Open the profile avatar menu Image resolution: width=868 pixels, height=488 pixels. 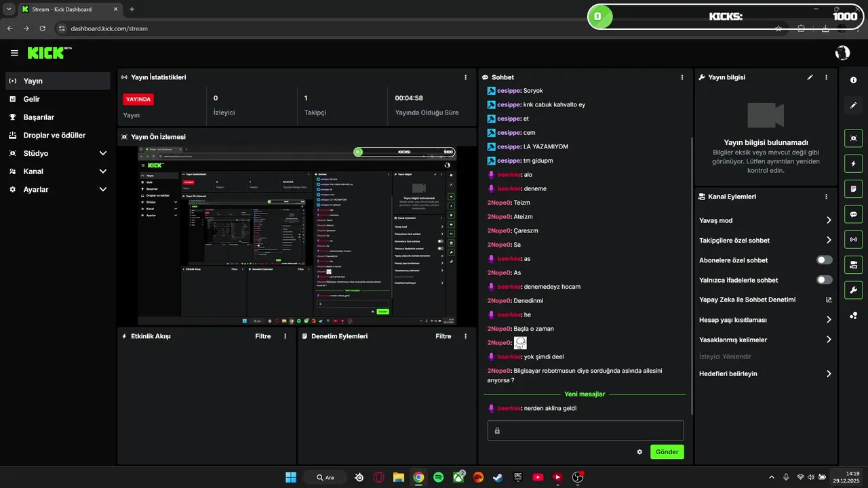842,53
